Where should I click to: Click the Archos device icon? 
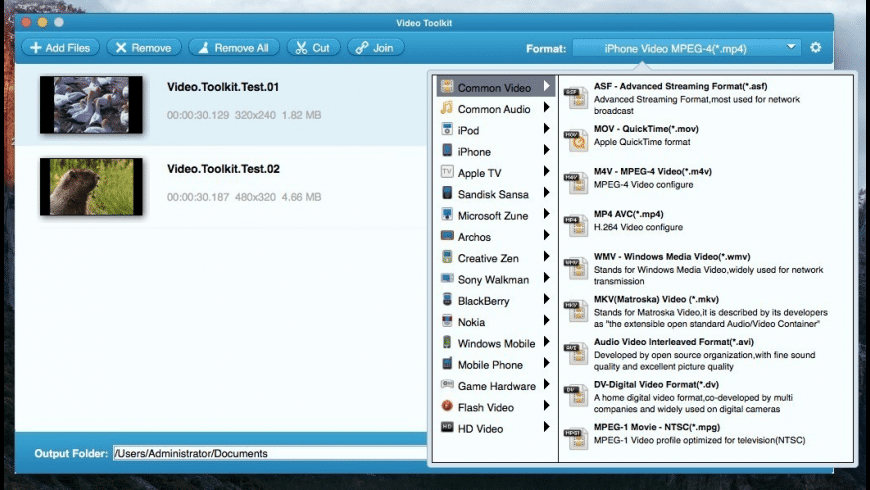point(447,235)
